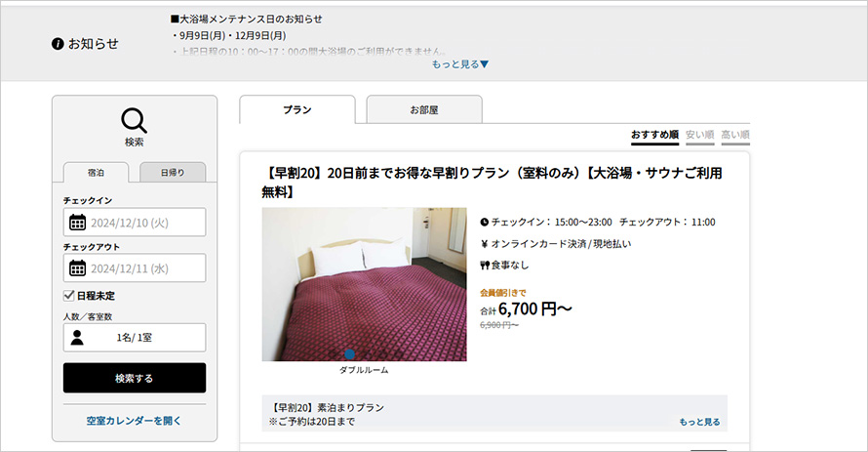The image size is (868, 452).
Task: Click the yen payment icon
Action: point(485,244)
